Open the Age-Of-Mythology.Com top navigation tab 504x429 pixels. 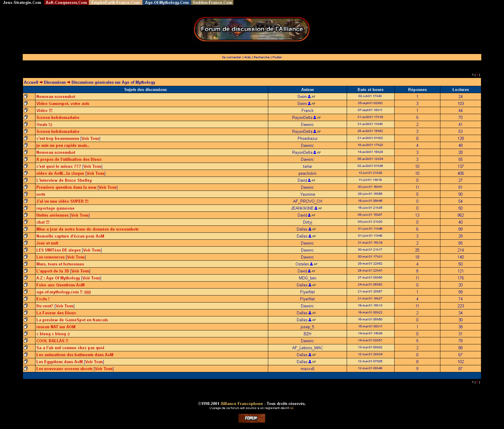point(167,2)
